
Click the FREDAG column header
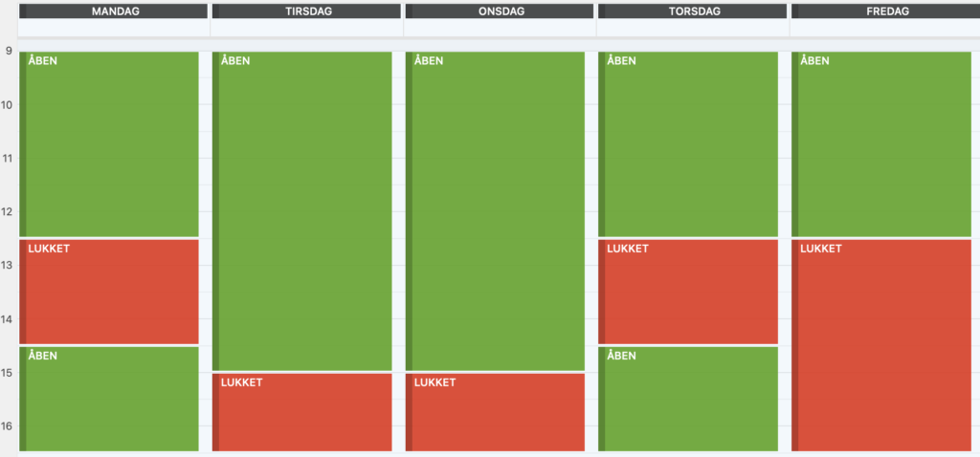coord(885,11)
